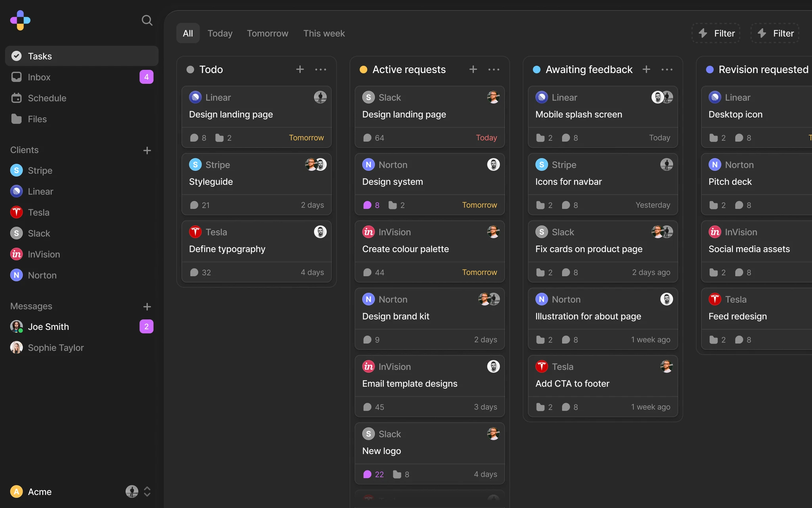Open Illustration for about page card
The height and width of the screenshot is (508, 812).
coord(603,319)
